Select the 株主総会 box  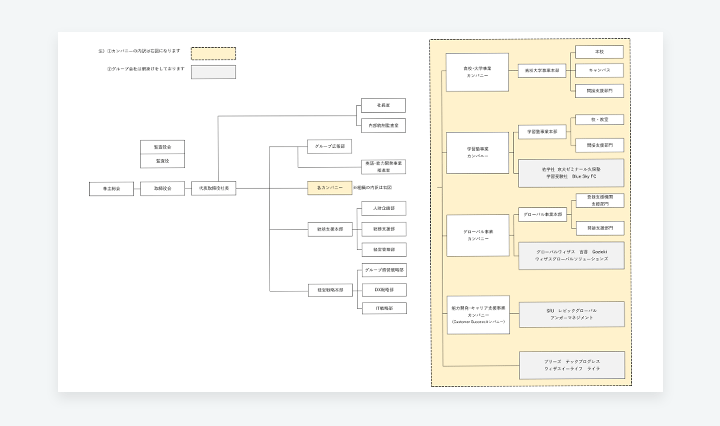(111, 189)
